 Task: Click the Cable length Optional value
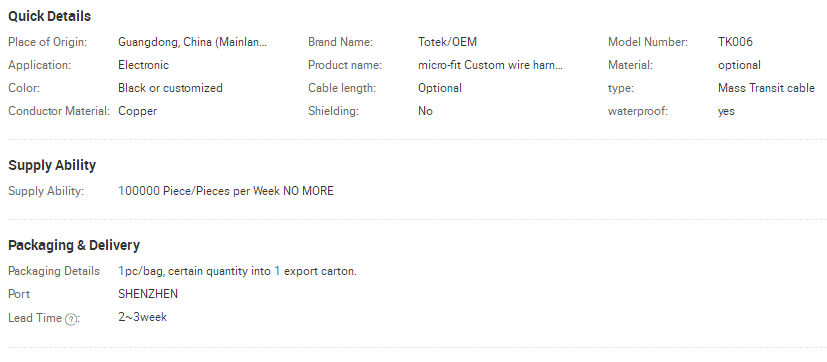(x=440, y=88)
